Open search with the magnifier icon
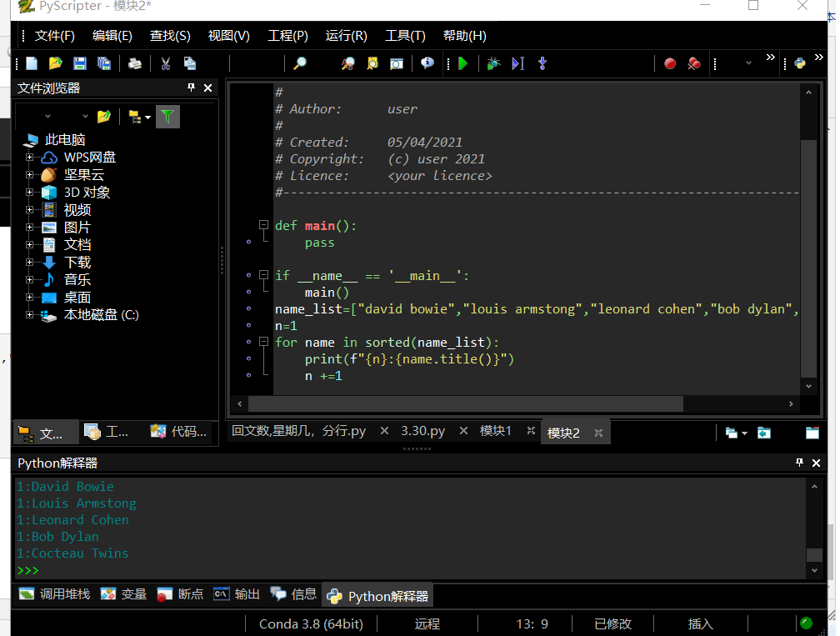This screenshot has height=636, width=840. pyautogui.click(x=300, y=63)
